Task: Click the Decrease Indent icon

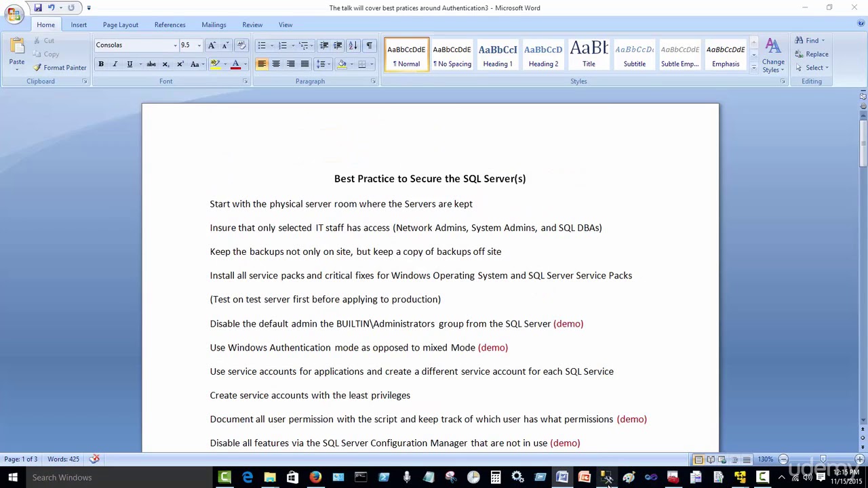Action: [324, 45]
